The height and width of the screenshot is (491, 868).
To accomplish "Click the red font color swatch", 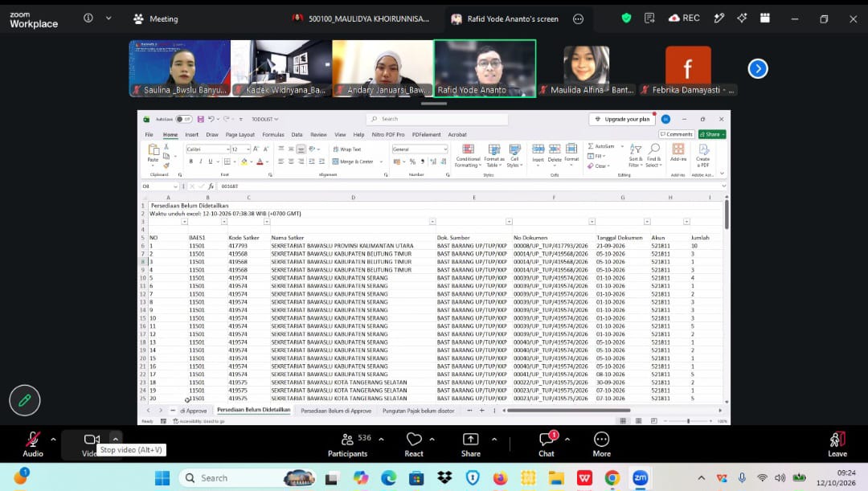I will tap(259, 162).
